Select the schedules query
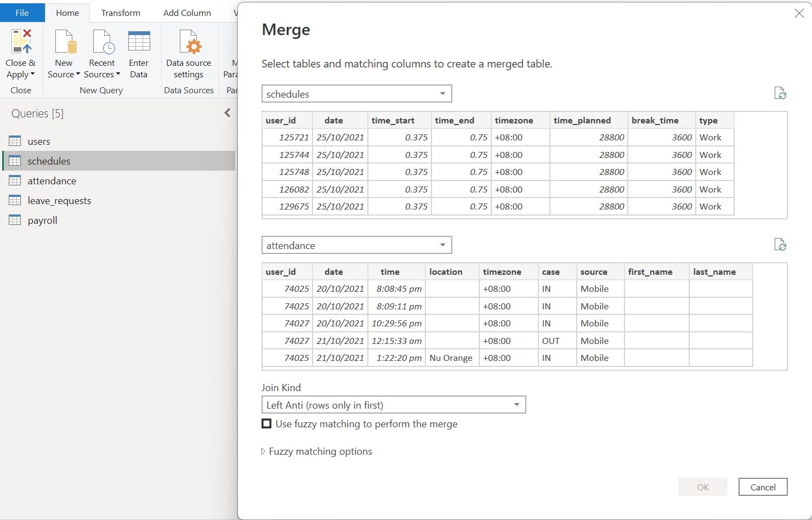Screen dimensions: 812x520 click(x=119, y=161)
